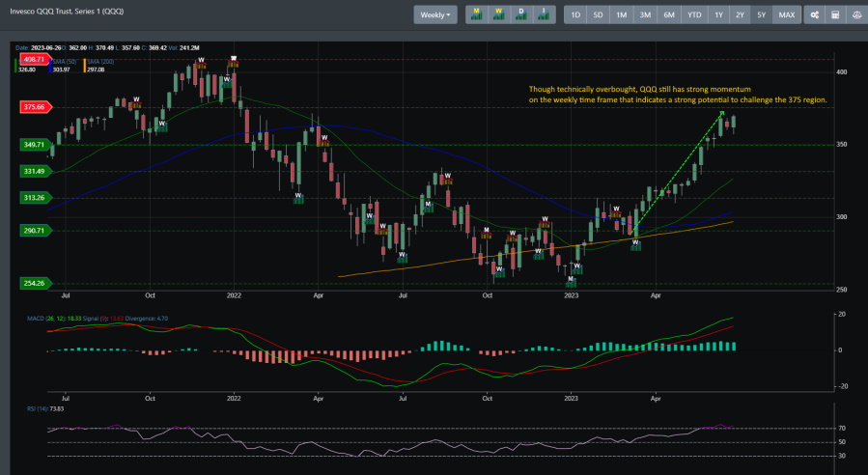This screenshot has width=868, height=475.
Task: Click the -20 level on MACD axis
Action: tap(841, 386)
